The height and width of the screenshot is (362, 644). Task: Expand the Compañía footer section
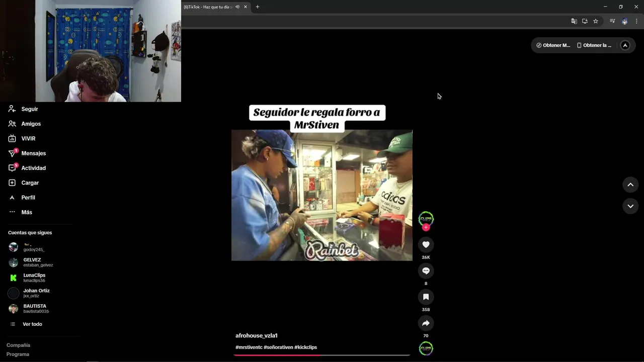tap(19, 345)
